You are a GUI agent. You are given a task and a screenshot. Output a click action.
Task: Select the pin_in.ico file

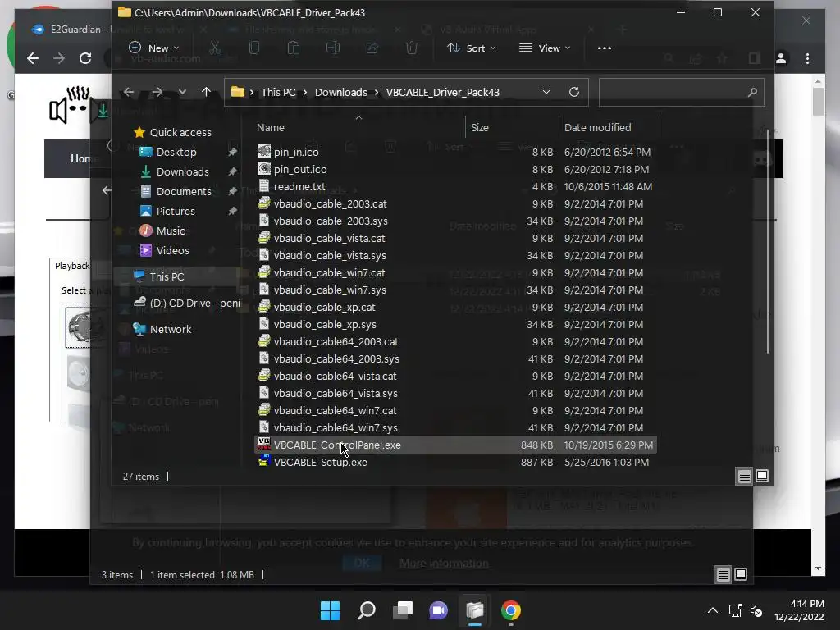[295, 152]
